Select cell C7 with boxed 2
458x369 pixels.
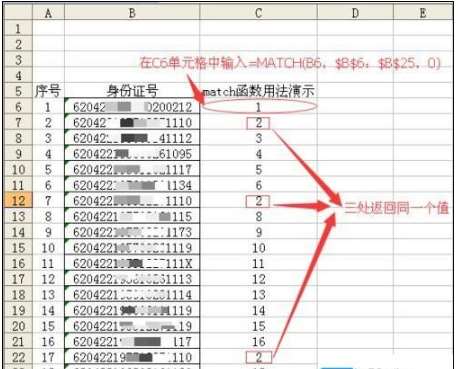click(258, 123)
